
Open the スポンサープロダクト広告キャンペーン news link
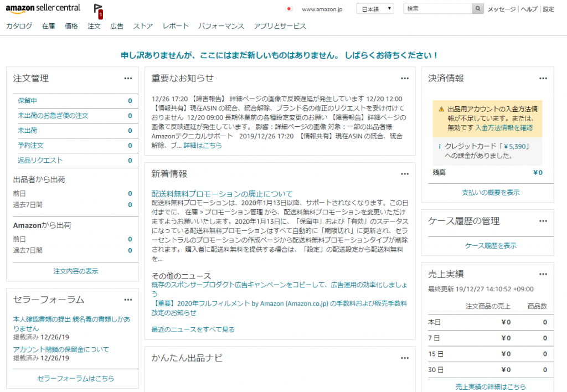(x=280, y=290)
